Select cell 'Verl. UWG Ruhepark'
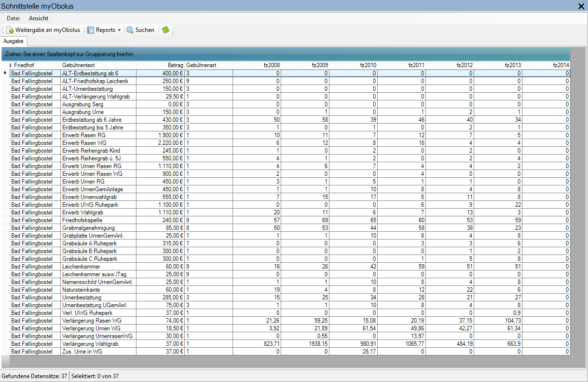This screenshot has width=588, height=382. click(98, 313)
